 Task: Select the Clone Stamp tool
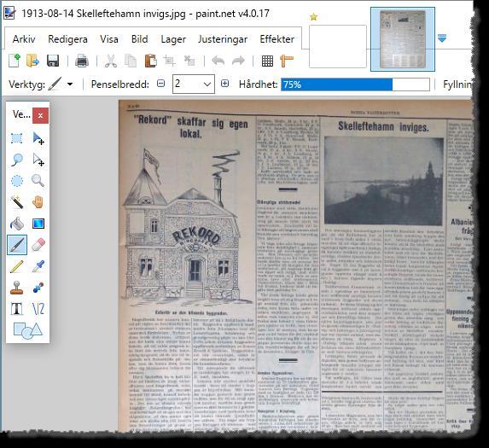pos(17,288)
